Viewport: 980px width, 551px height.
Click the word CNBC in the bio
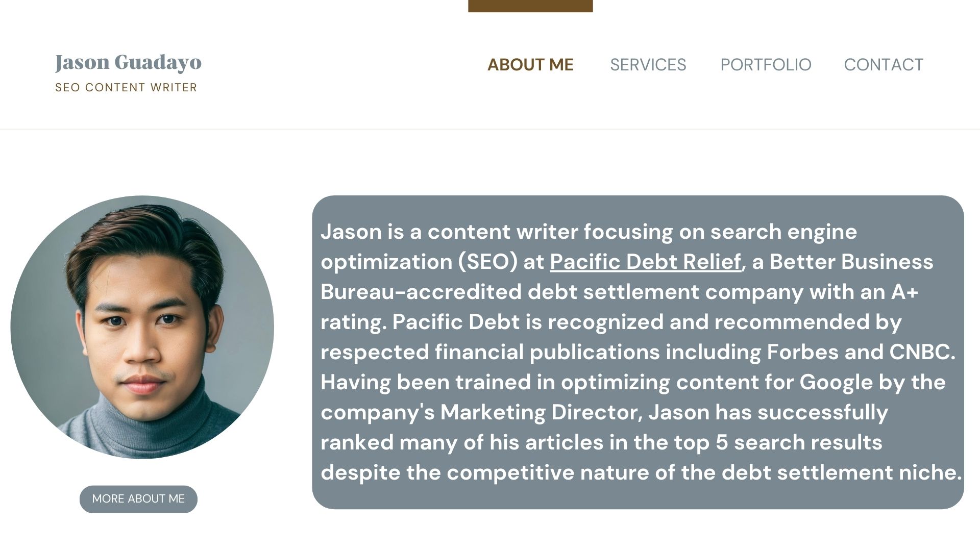point(921,352)
